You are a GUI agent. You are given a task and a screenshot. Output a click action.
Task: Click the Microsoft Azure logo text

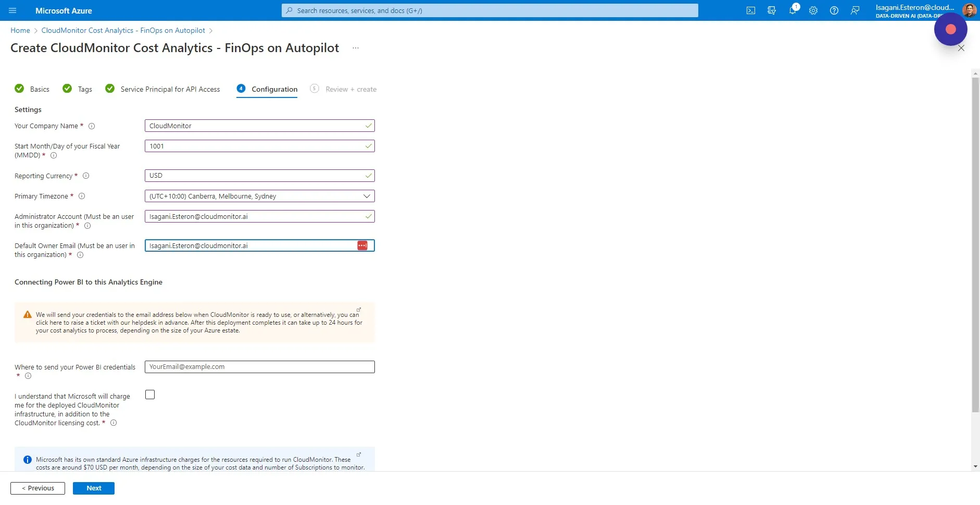(x=64, y=10)
